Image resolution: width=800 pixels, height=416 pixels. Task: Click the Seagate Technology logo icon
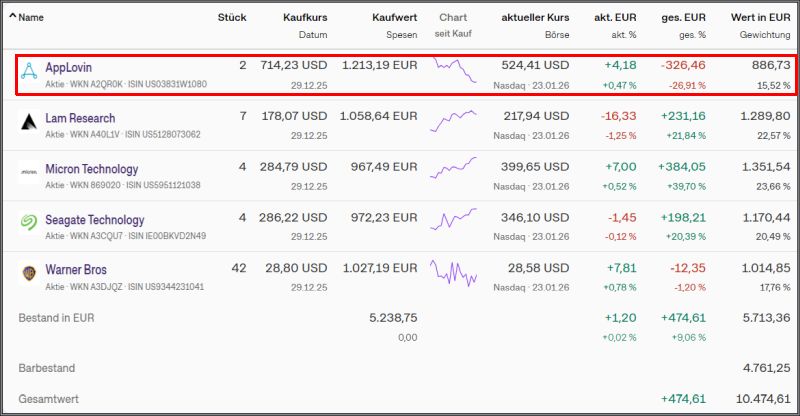click(28, 224)
